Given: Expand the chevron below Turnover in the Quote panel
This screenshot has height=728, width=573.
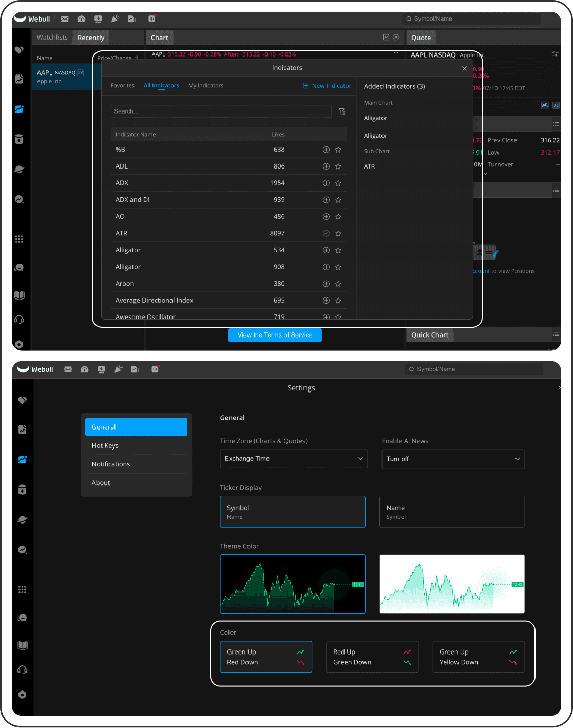Looking at the screenshot, I should point(485,174).
